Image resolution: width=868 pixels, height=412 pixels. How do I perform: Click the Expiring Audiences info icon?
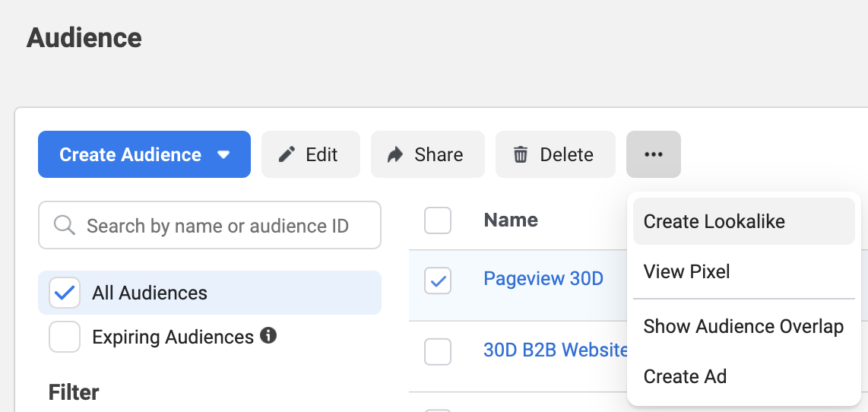point(268,335)
